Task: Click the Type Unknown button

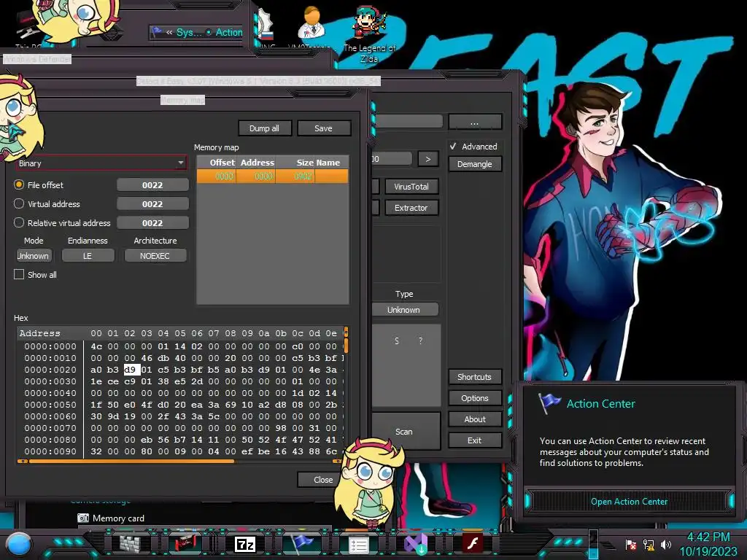Action: pos(404,309)
